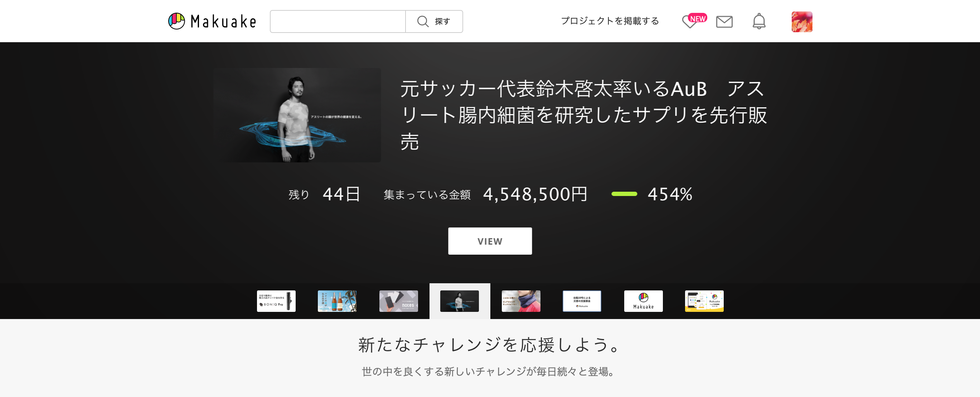Open the AuB featured project image
This screenshot has width=980, height=397.
(297, 115)
